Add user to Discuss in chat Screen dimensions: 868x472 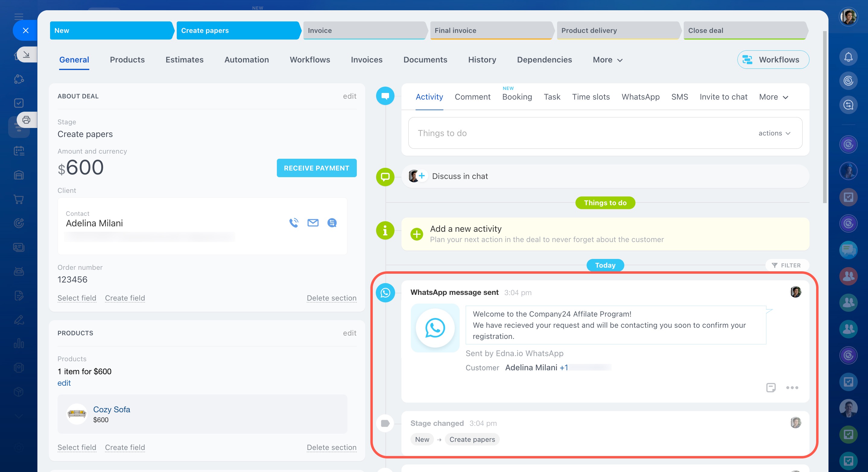click(x=422, y=176)
